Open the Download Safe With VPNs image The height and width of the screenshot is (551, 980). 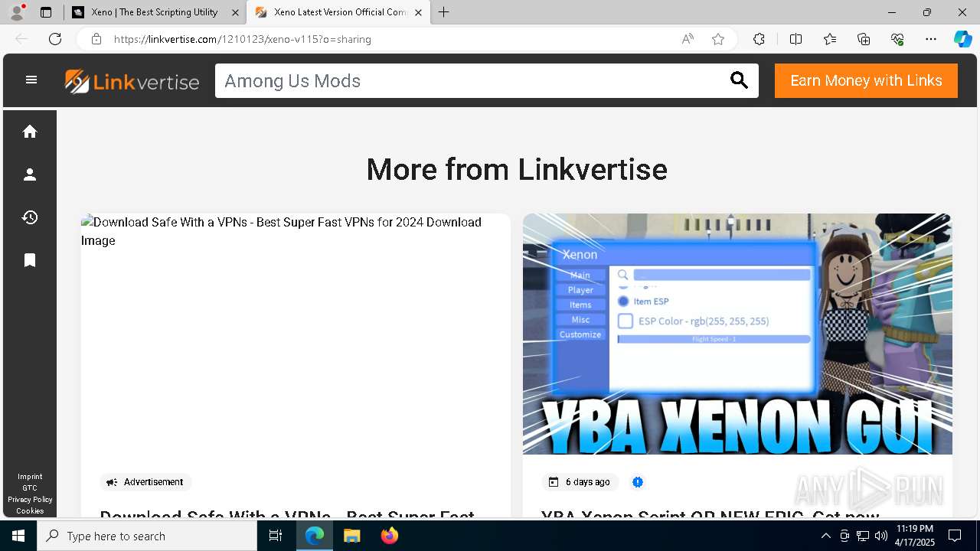[x=296, y=334]
